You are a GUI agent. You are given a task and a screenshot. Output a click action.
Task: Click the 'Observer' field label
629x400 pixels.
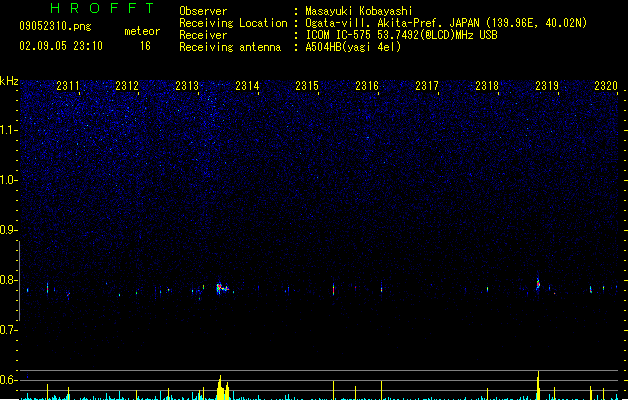tap(203, 11)
